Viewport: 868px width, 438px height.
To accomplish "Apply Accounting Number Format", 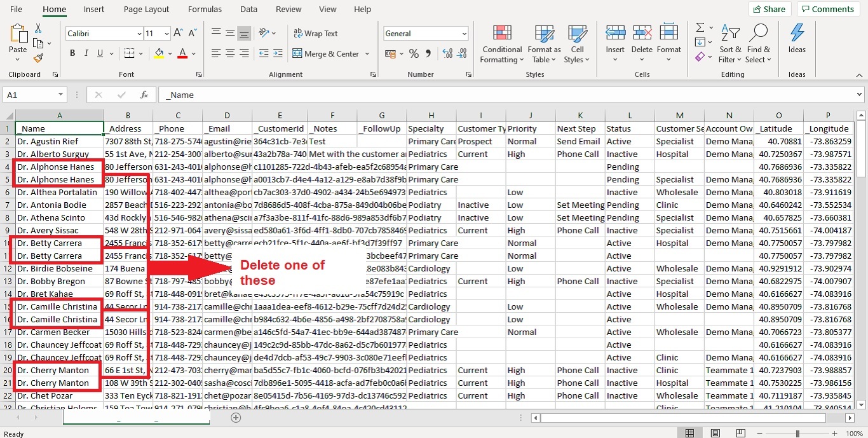I will coord(391,53).
